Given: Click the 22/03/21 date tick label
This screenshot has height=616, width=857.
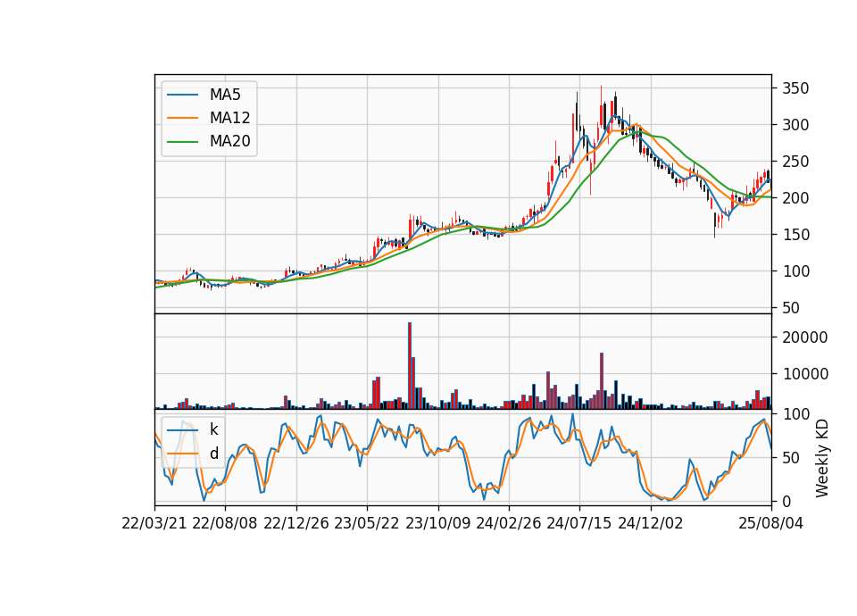Looking at the screenshot, I should 154,523.
